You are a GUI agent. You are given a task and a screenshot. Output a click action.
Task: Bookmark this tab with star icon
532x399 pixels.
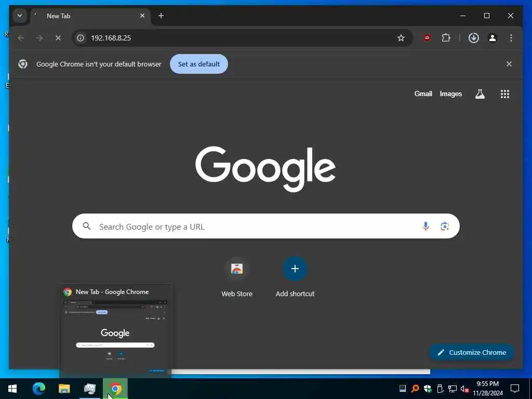[x=401, y=38]
